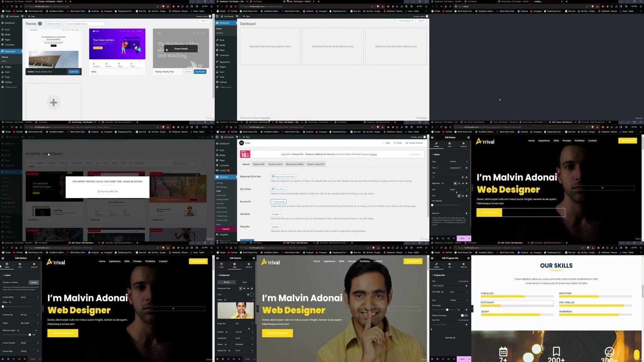Set button alignment to right
The width and height of the screenshot is (644, 362).
coord(463,183)
